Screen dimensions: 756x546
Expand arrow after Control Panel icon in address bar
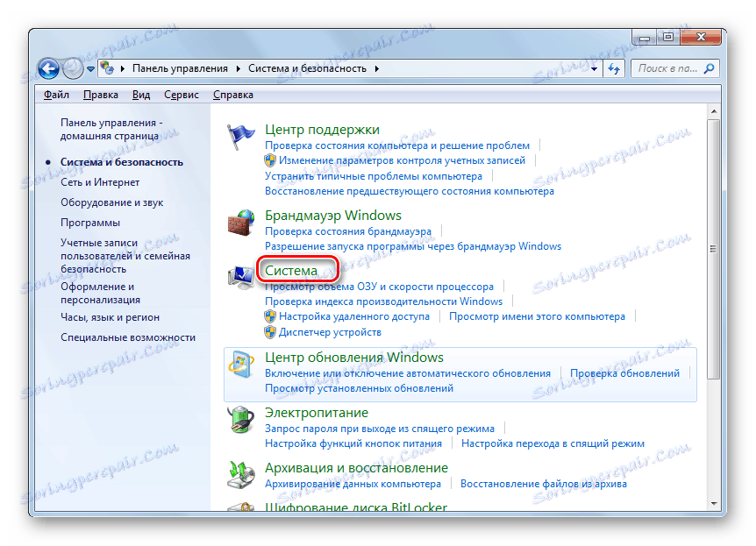123,69
